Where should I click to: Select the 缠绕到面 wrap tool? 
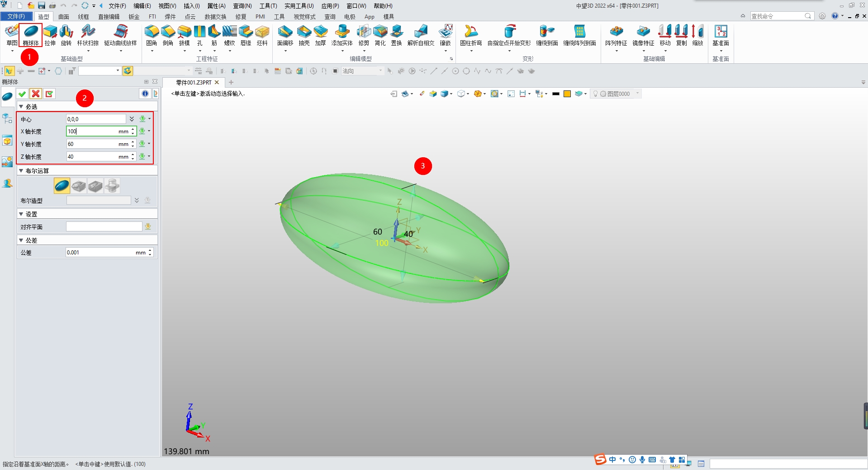click(x=547, y=35)
